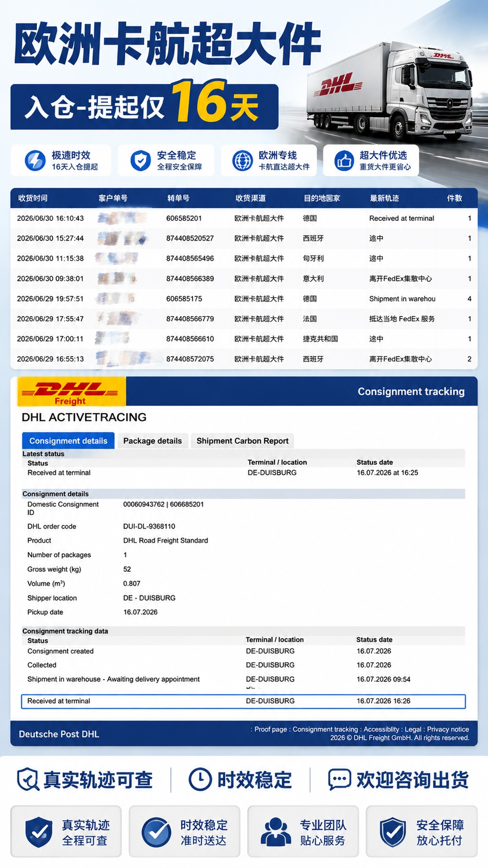Image resolution: width=488 pixels, height=868 pixels.
Task: Select the highlighted Received at terminal tracking row
Action: (x=243, y=701)
